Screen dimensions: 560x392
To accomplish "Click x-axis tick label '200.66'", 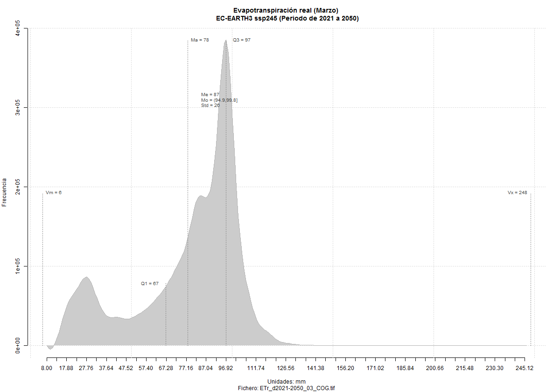I will click(435, 368).
